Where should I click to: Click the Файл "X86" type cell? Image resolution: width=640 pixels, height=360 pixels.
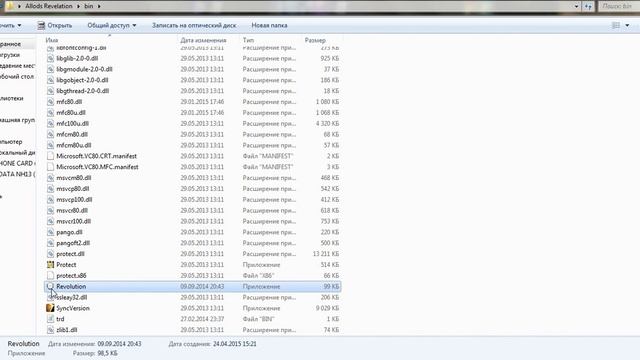tap(258, 276)
